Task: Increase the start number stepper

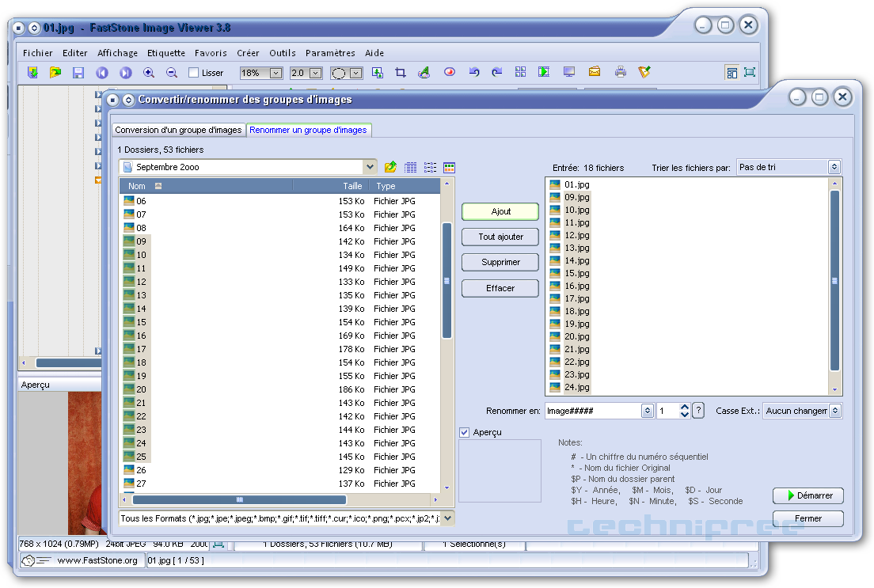Action: (x=685, y=407)
